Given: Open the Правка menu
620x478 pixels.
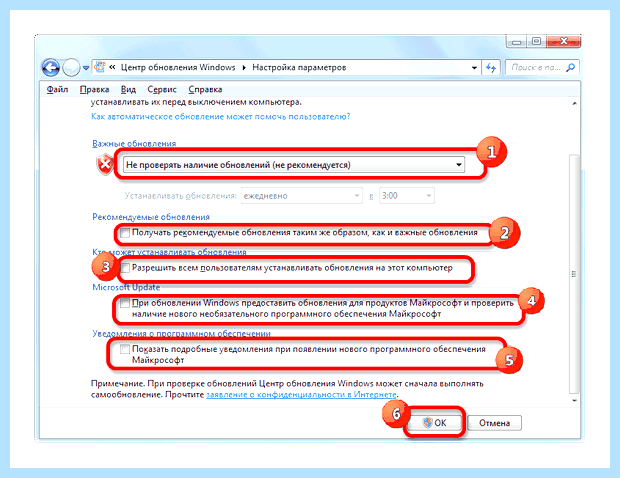Looking at the screenshot, I should (x=95, y=89).
